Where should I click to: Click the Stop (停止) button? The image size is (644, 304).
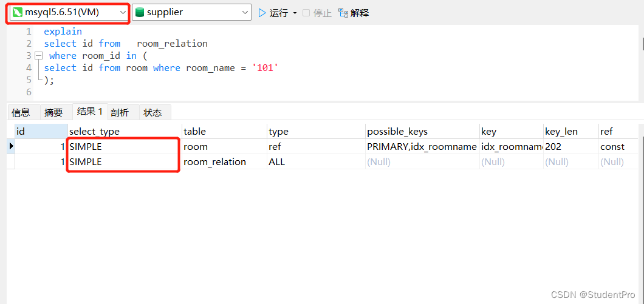pos(317,13)
